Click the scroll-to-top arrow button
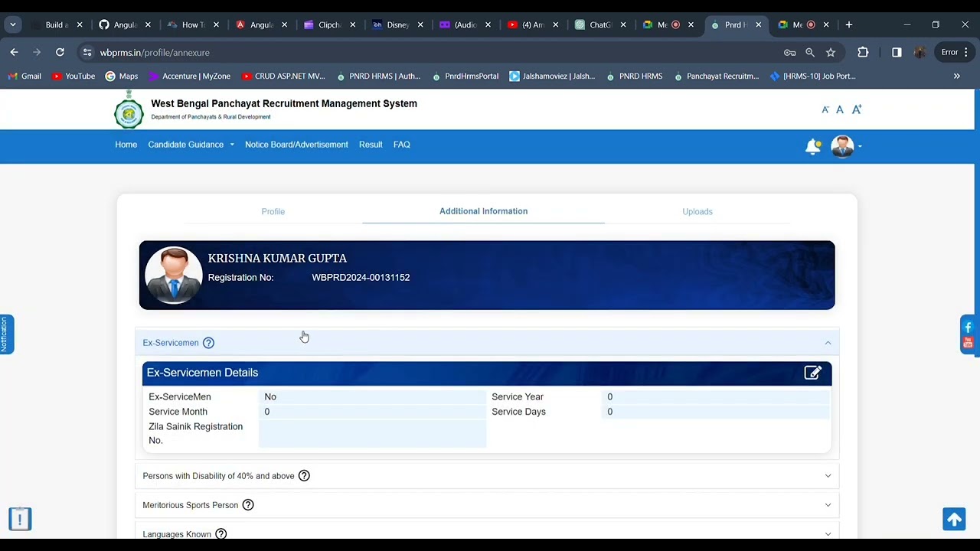This screenshot has height=551, width=980. tap(954, 519)
